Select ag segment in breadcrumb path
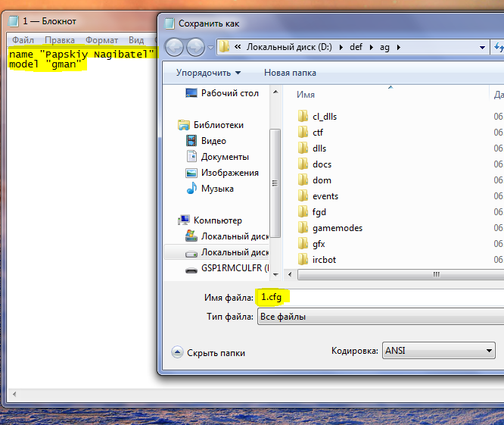The width and height of the screenshot is (504, 425). (x=384, y=47)
